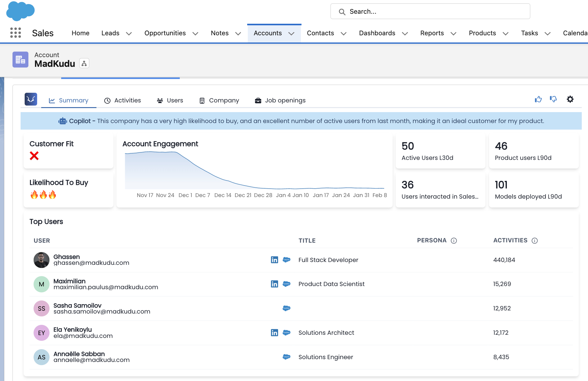Open the MadKudu settings gear

pos(570,99)
